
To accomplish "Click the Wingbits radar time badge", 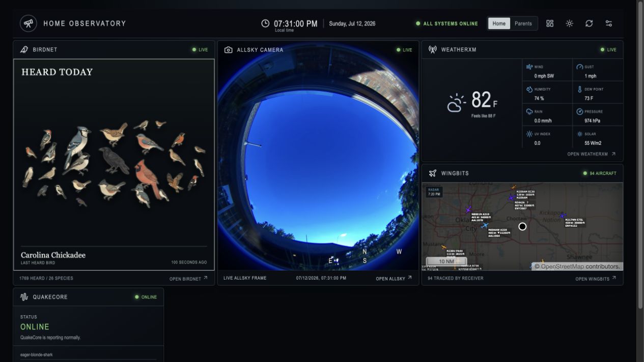I will 434,192.
